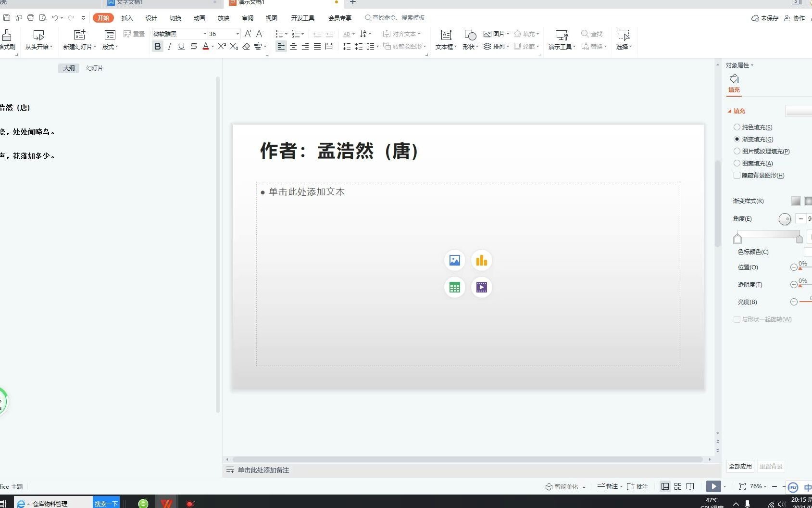Viewport: 812px width, 508px height.
Task: Click the search commands field 查找命令
Action: click(x=395, y=18)
